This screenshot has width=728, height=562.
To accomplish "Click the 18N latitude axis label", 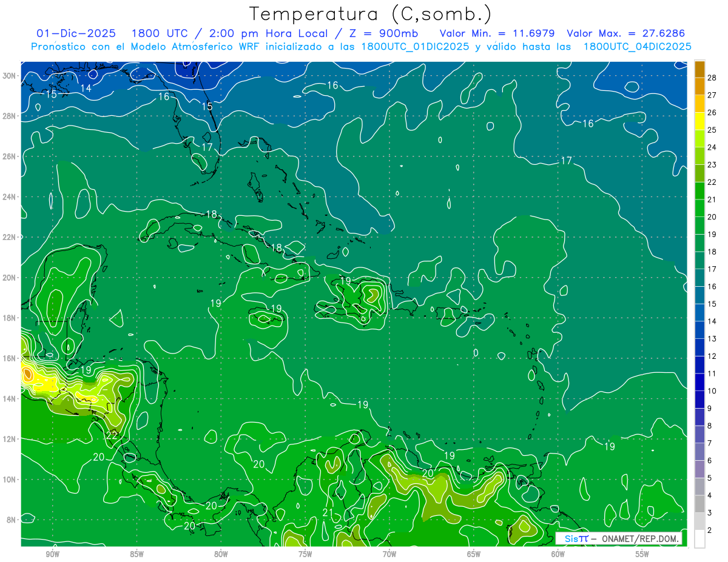I will [10, 318].
